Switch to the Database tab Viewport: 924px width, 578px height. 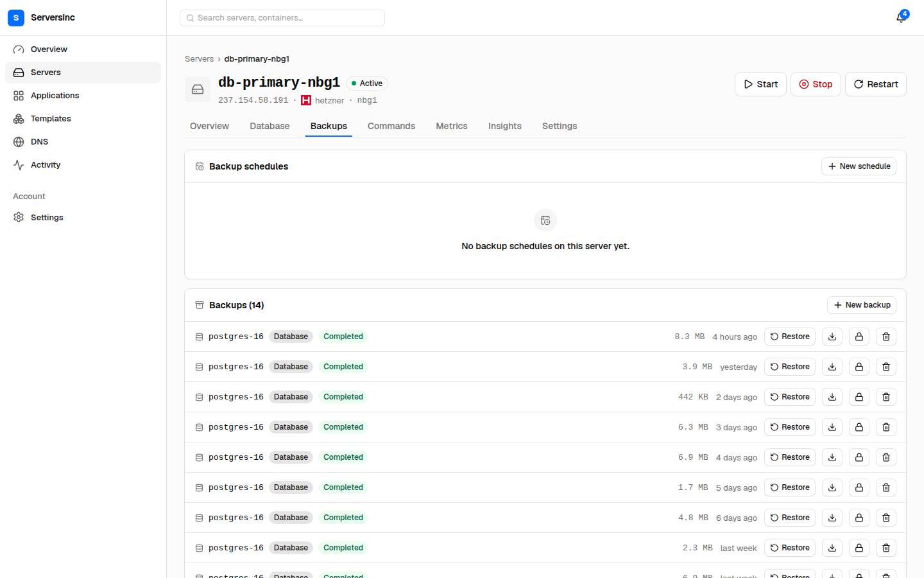tap(269, 126)
